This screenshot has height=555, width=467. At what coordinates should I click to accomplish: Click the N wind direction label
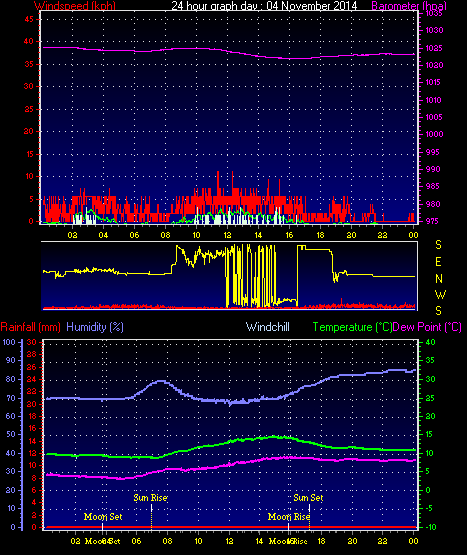pyautogui.click(x=439, y=279)
